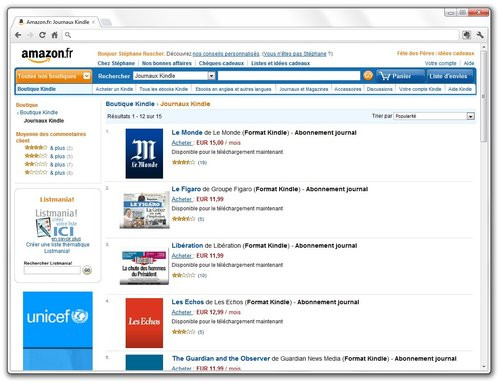Filter by 2 stars & plus
The height and width of the screenshot is (382, 500).
coord(48,164)
